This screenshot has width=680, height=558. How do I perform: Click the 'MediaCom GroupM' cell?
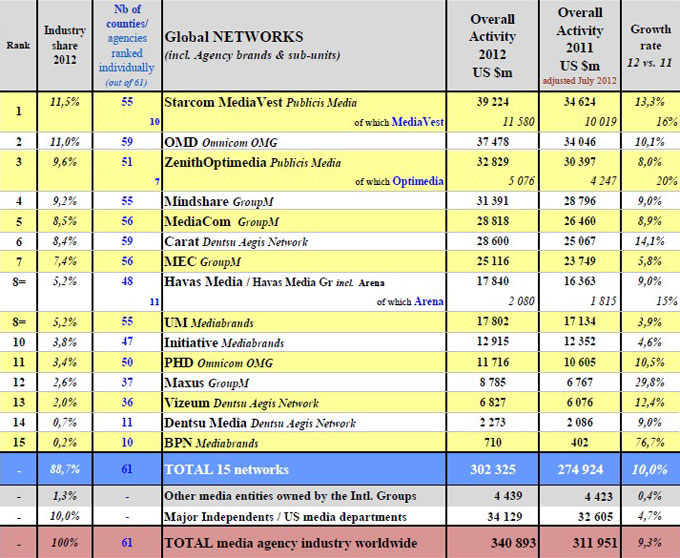221,222
